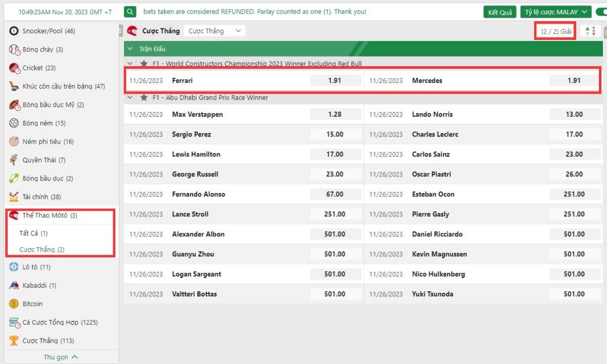607x364 pixels.
Task: Click the sort arrows icon near Giải counter
Action: point(590,31)
